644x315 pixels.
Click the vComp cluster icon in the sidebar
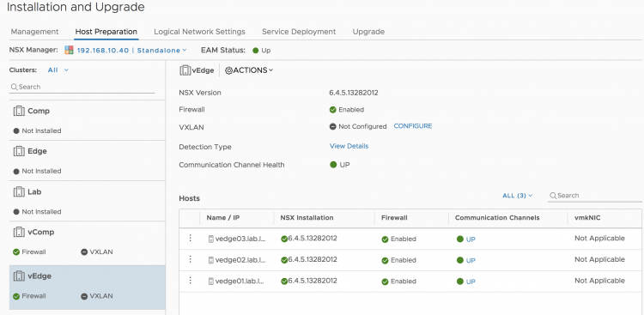point(19,232)
